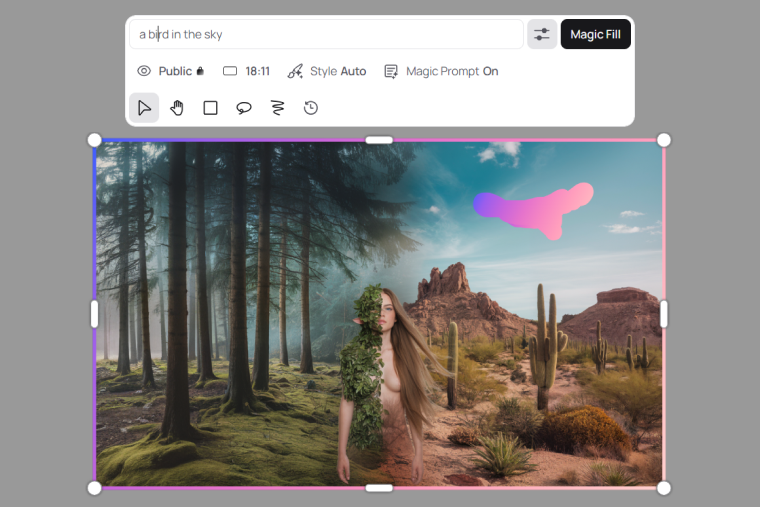
Task: Click the eye icon beside Public
Action: [144, 71]
